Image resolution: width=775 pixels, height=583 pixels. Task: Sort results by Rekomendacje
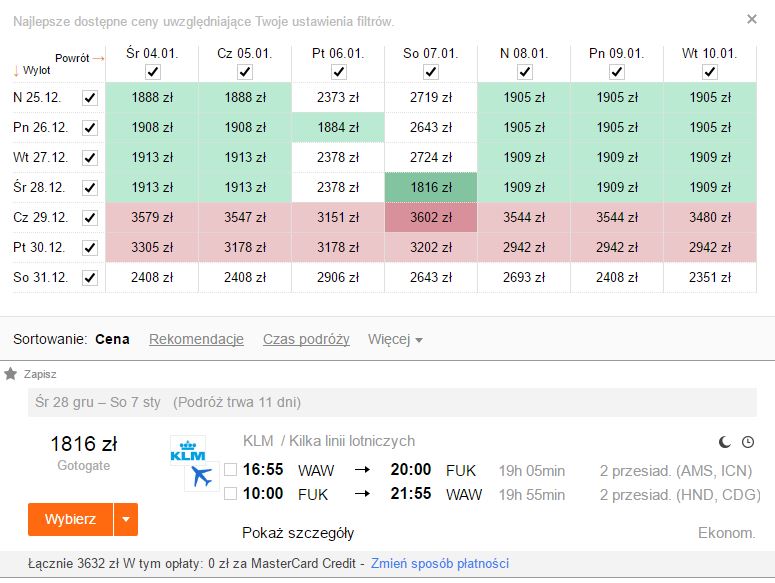pos(196,339)
